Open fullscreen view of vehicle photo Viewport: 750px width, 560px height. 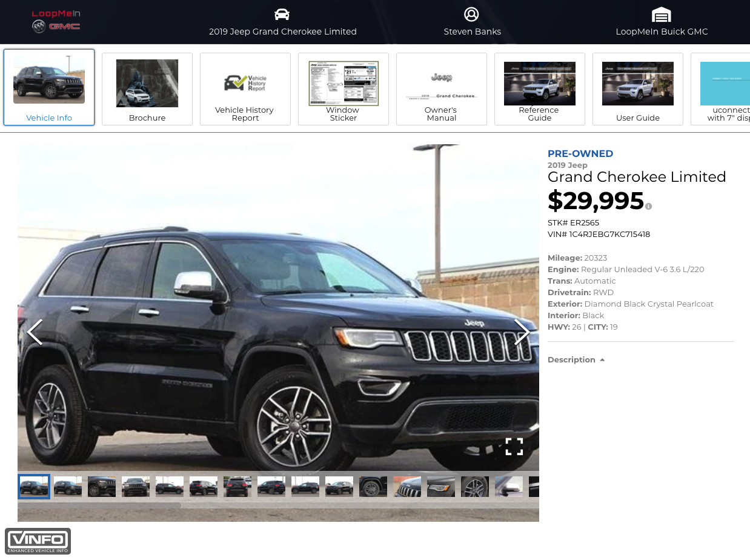pos(514,447)
